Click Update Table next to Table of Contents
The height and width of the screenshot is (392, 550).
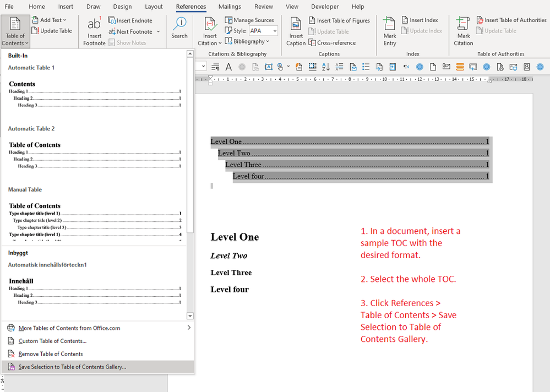pyautogui.click(x=52, y=31)
